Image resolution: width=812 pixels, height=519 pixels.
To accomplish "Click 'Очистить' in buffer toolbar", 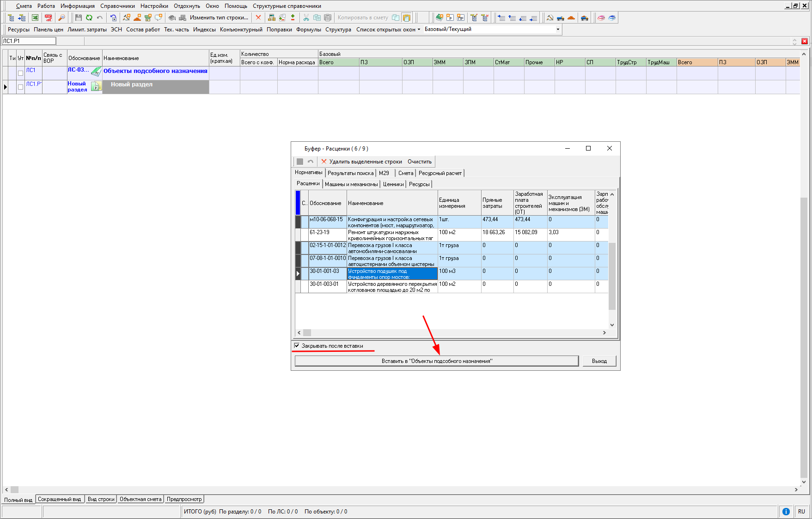I will coord(420,162).
